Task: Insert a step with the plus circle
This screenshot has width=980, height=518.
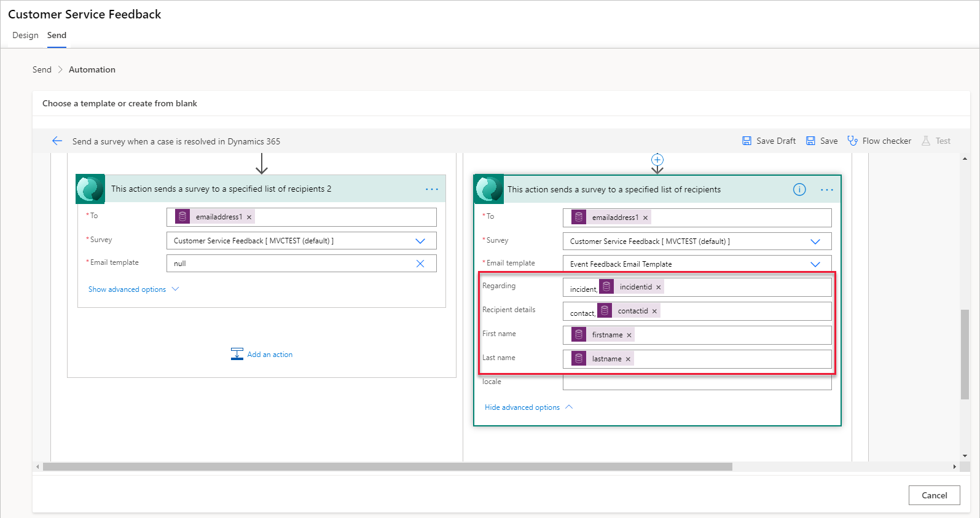Action: tap(657, 160)
